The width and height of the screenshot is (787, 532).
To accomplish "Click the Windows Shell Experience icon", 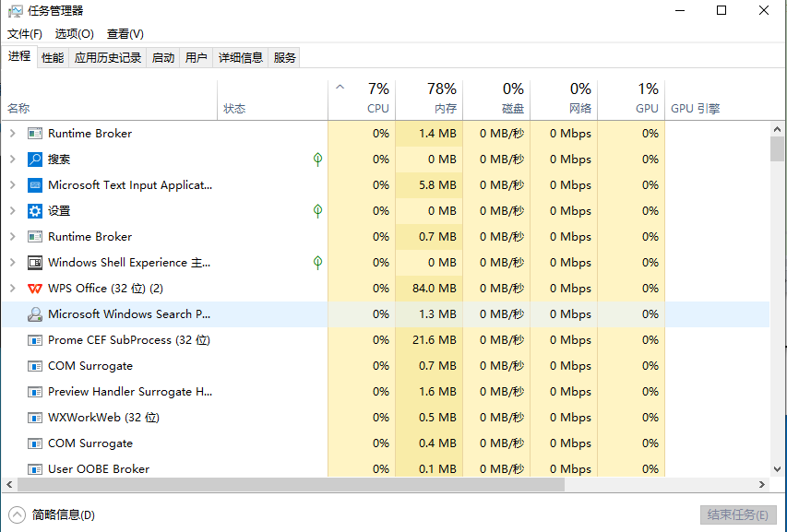I will pyautogui.click(x=35, y=263).
